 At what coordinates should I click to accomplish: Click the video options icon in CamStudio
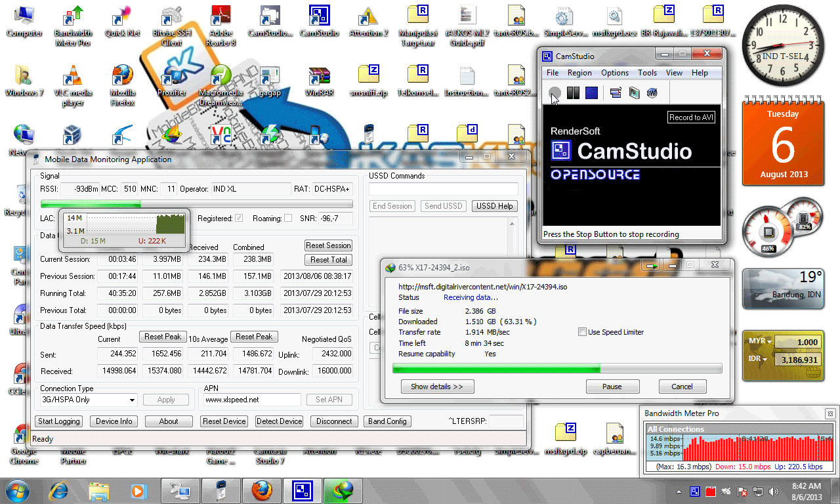[633, 93]
